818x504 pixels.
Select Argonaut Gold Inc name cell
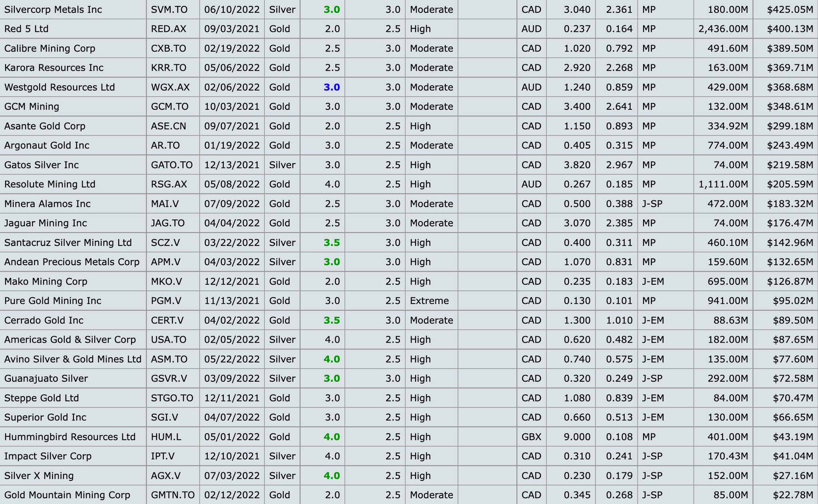47,145
